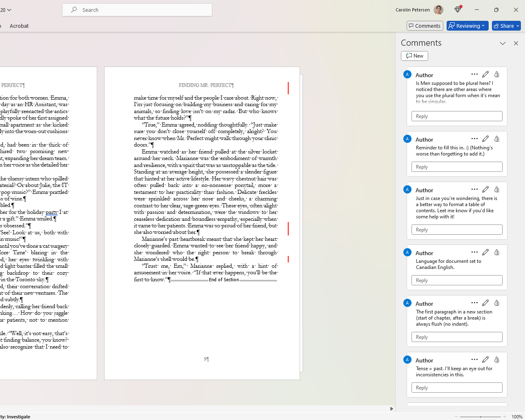Like the 'Reminder to fill this in' comment
Image resolution: width=525 pixels, height=420 pixels.
[x=497, y=139]
